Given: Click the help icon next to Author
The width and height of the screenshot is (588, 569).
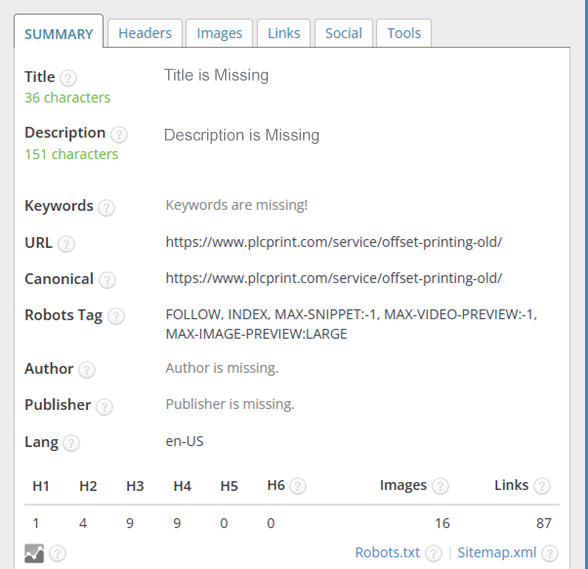Looking at the screenshot, I should click(x=87, y=370).
